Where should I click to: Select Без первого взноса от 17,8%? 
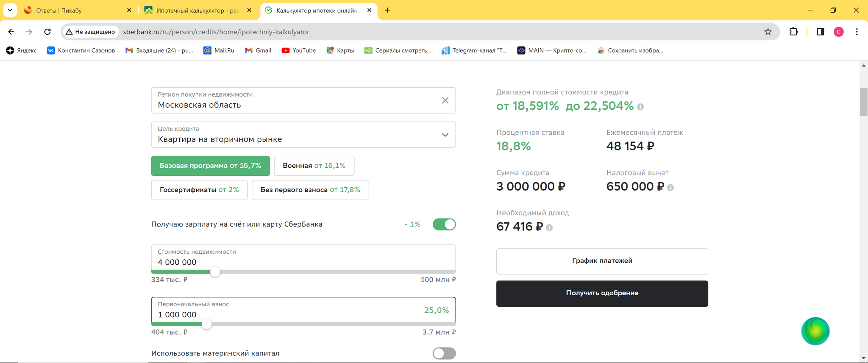[x=310, y=190]
